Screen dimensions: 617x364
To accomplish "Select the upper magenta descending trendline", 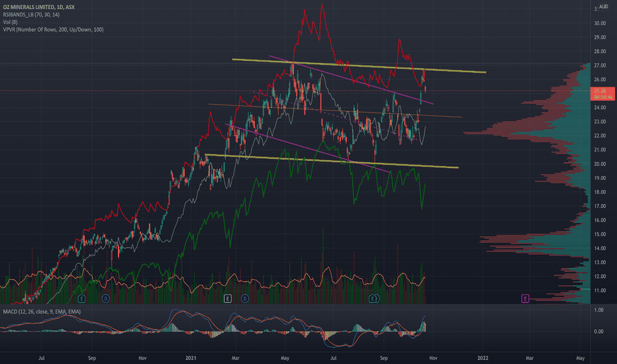I will (351, 80).
